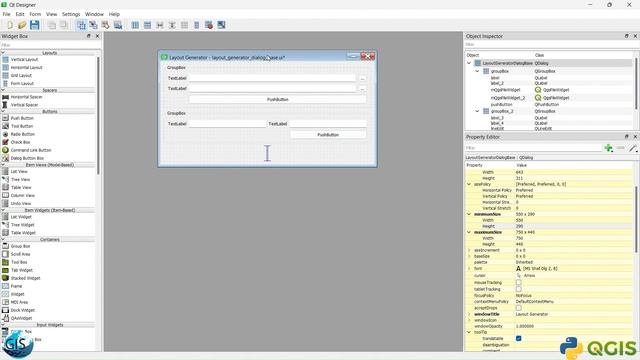
Task: Click second file widget browse button
Action: (362, 89)
